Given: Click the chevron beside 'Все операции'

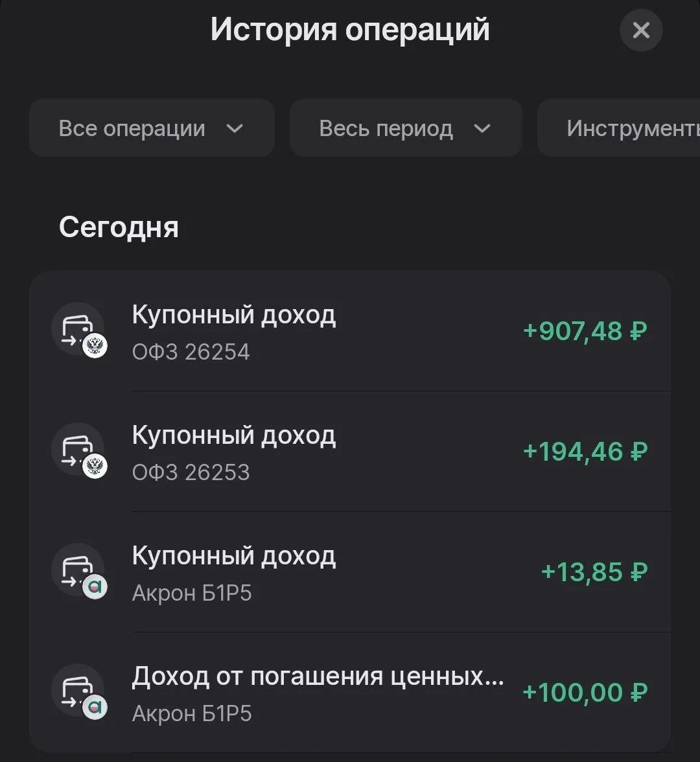Looking at the screenshot, I should coord(235,128).
